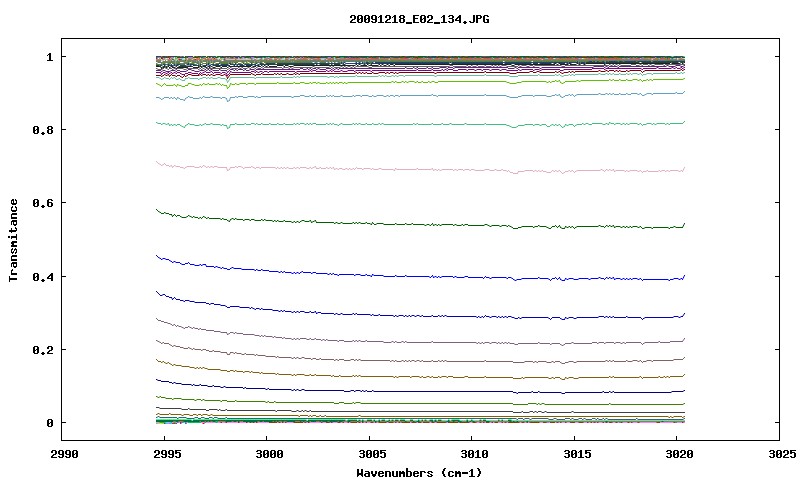
Task: Click the plot title 20091218_E02_134.JPG
Action: pos(419,19)
